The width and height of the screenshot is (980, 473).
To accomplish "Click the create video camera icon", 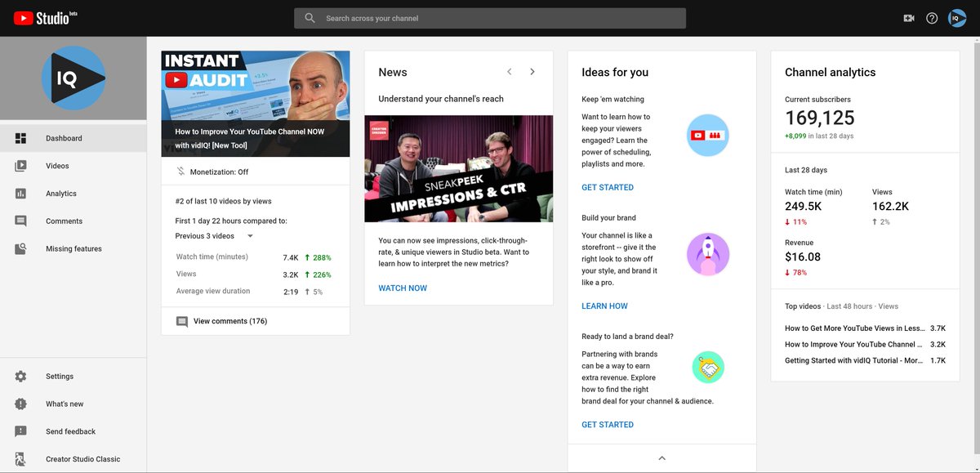I will click(x=909, y=18).
